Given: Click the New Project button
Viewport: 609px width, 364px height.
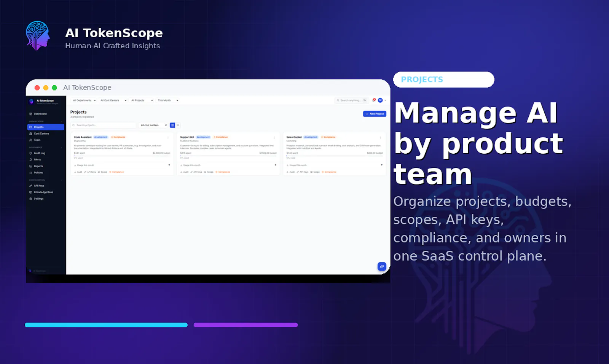Looking at the screenshot, I should [375, 114].
